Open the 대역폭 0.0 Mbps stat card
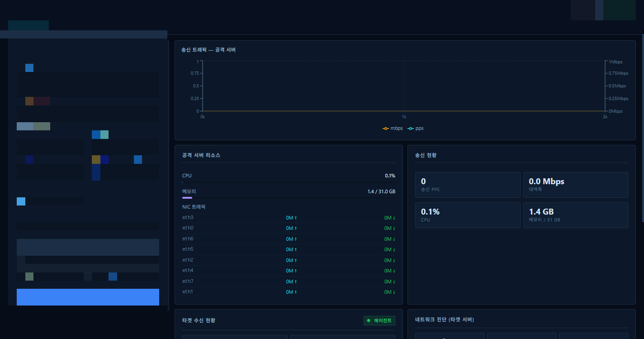644x339 pixels. (576, 185)
